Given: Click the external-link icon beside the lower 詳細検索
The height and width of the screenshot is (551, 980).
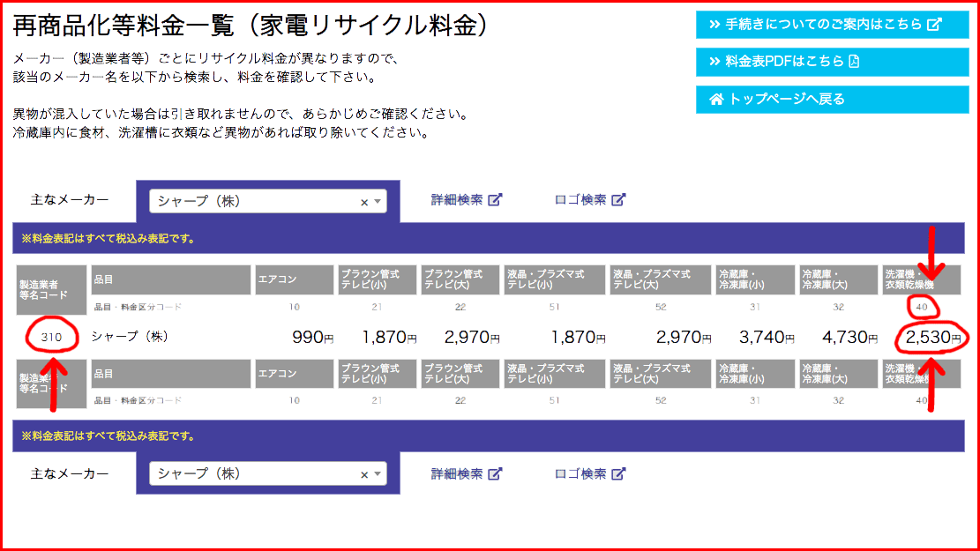Looking at the screenshot, I should point(495,474).
